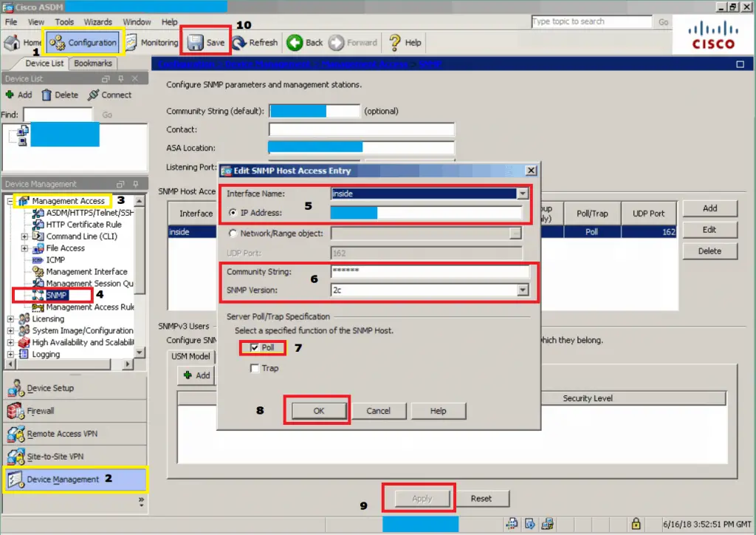Confirm dialog with OK button

319,411
